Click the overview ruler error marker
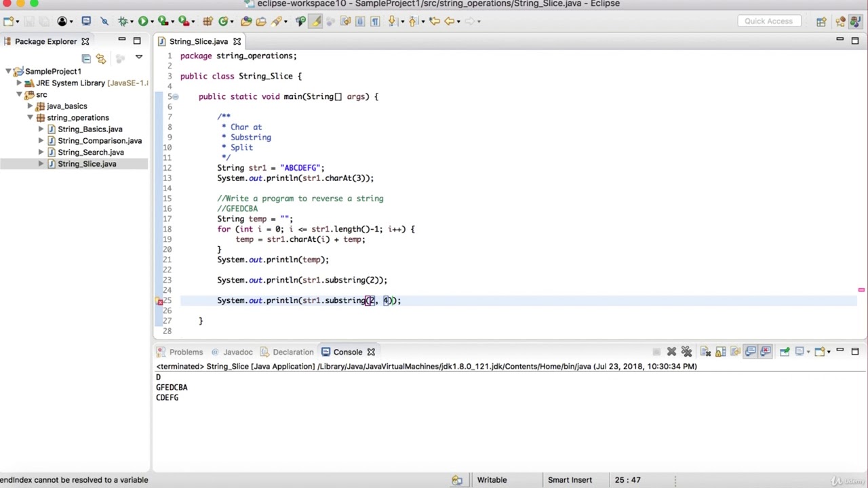This screenshot has height=488, width=868. coord(861,290)
